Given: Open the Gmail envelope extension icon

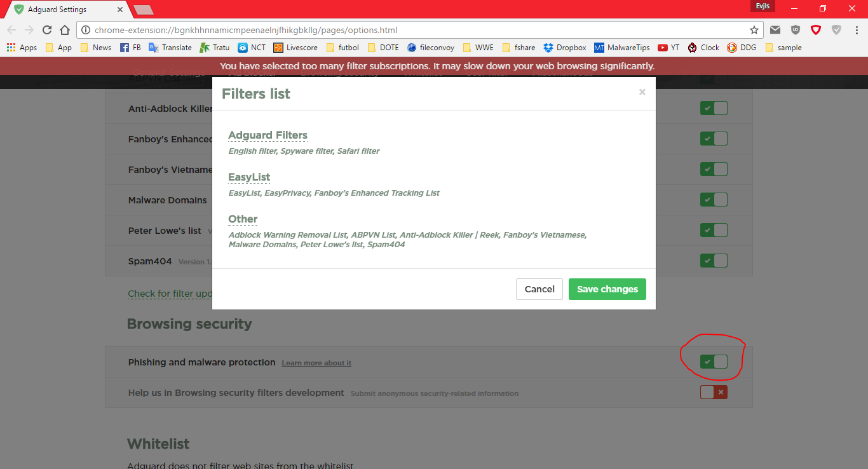Looking at the screenshot, I should [775, 30].
